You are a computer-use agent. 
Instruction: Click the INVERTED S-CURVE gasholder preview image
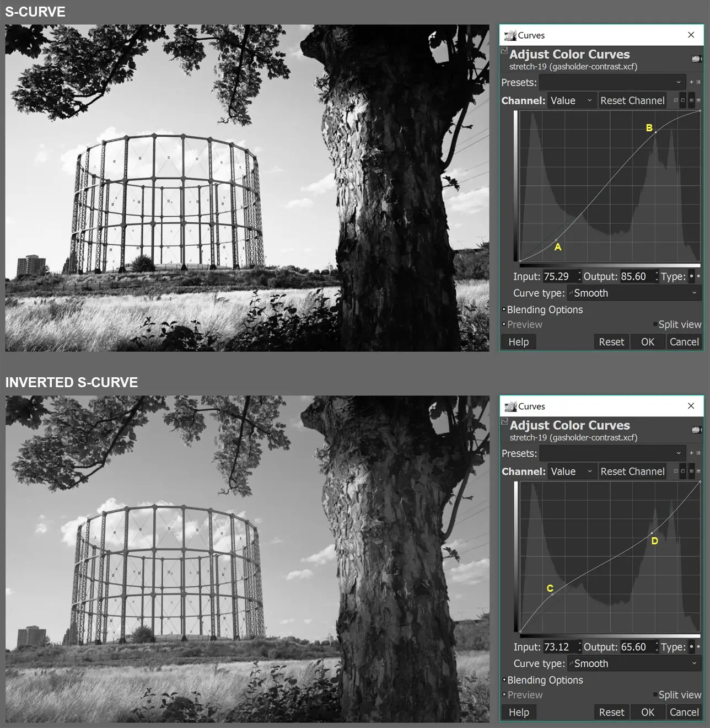[x=247, y=559]
